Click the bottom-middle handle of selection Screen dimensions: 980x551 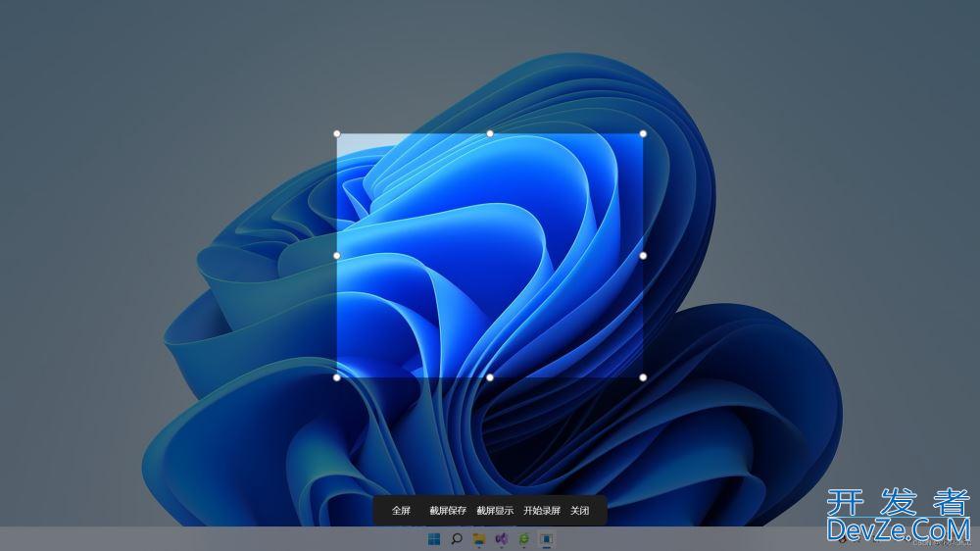490,377
